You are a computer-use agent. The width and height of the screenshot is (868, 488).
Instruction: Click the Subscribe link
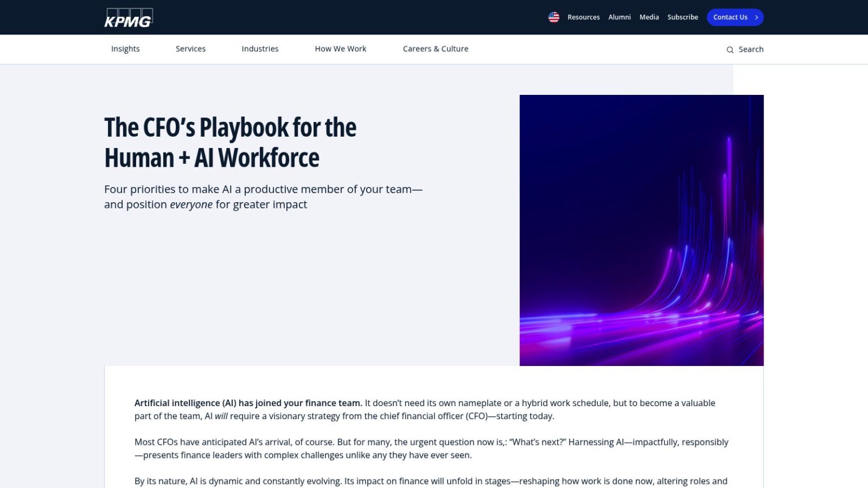683,18
